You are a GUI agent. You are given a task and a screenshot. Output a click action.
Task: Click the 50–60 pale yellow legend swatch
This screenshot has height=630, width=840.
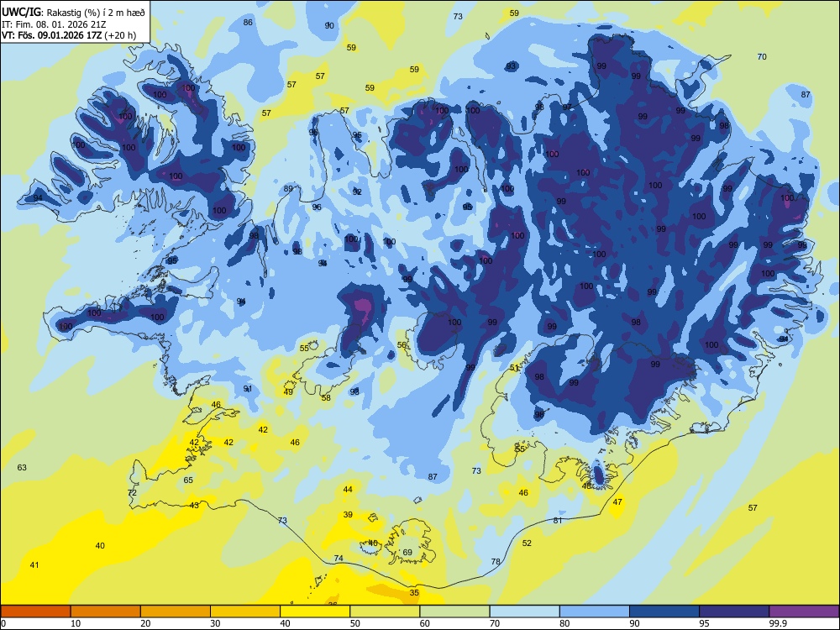point(385,612)
